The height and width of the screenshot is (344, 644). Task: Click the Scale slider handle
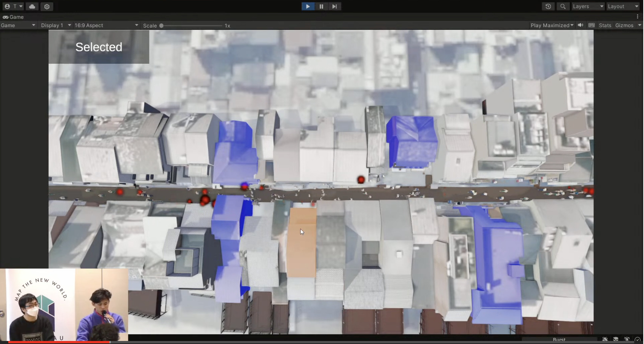[x=162, y=26]
